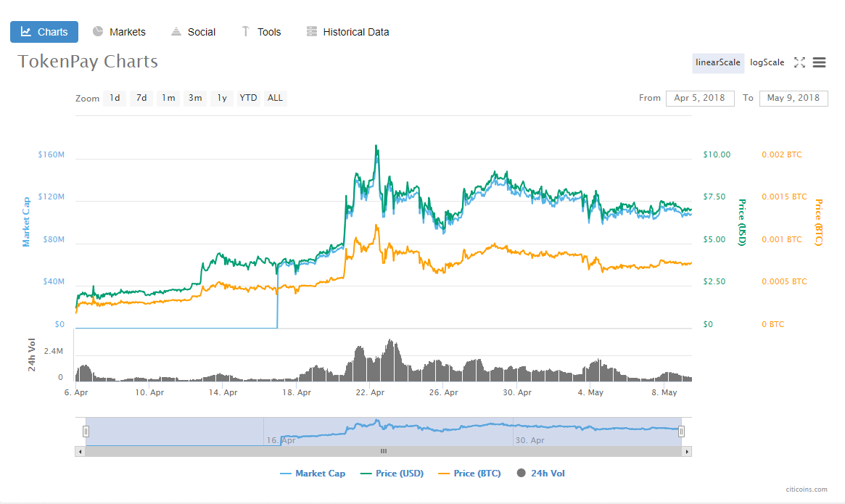Toggle Price (USD) series in legend

pyautogui.click(x=392, y=474)
